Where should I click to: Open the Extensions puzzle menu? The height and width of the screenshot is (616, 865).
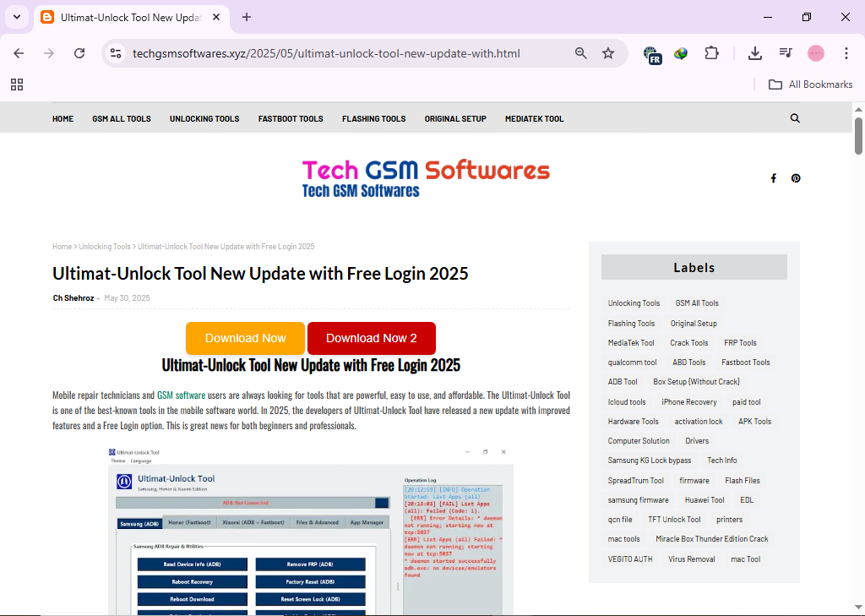pos(711,53)
